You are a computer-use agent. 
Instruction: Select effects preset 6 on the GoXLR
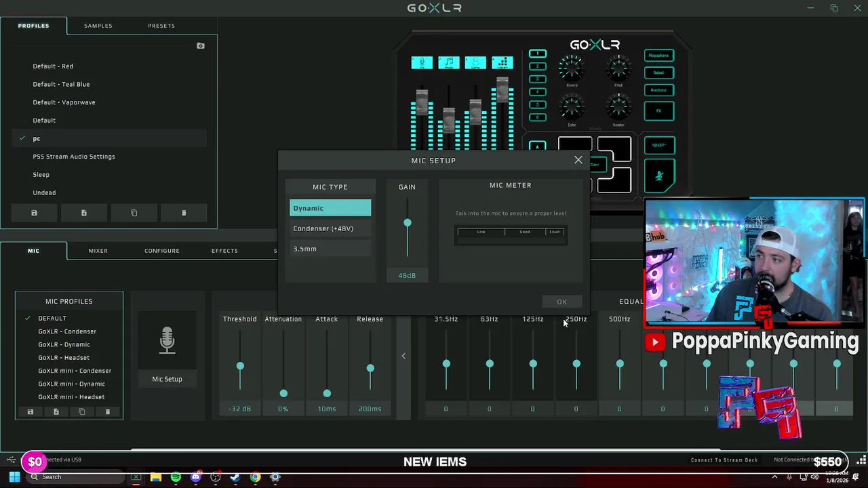538,117
